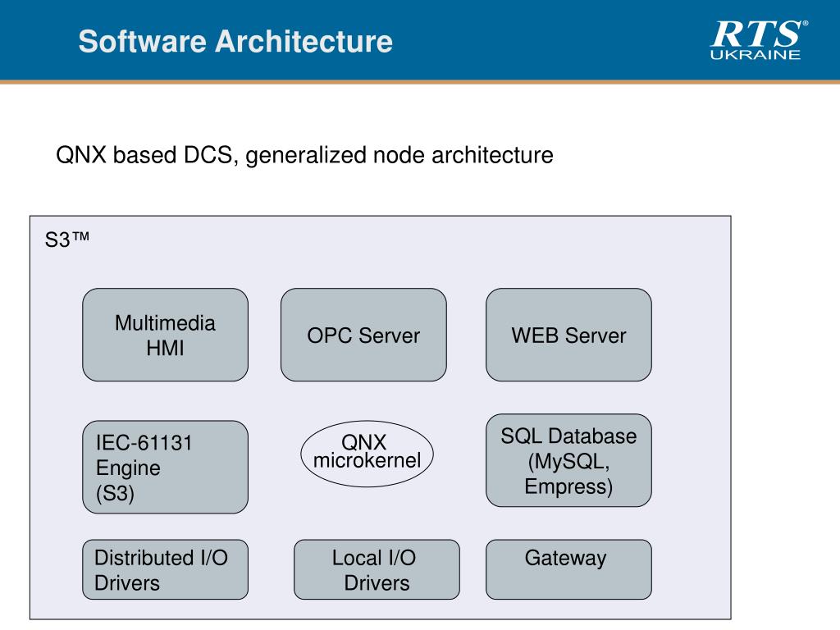Click the S3™ label in the diagram
This screenshot has width=840, height=630.
pyautogui.click(x=67, y=240)
